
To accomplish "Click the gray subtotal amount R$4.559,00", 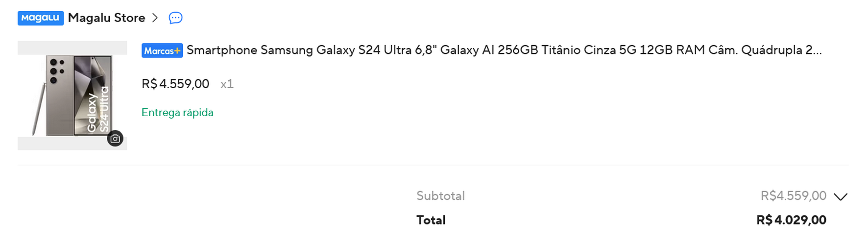I will coord(793,196).
